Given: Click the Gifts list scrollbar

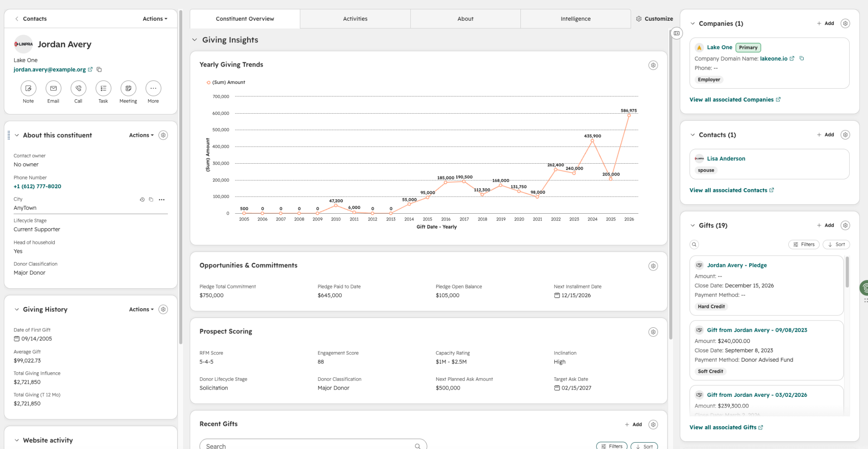Looking at the screenshot, I should pos(847,272).
